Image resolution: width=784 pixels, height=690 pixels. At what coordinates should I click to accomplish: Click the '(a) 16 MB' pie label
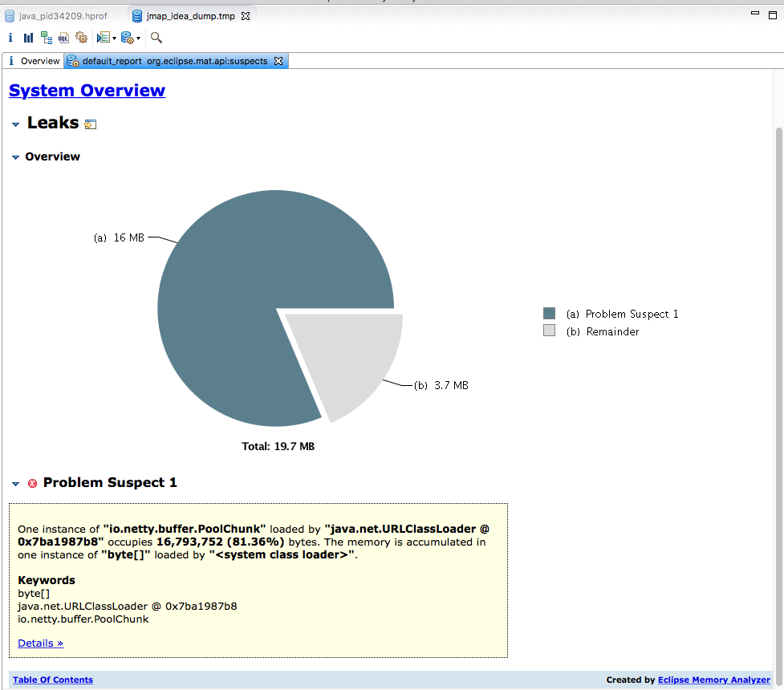tap(119, 237)
